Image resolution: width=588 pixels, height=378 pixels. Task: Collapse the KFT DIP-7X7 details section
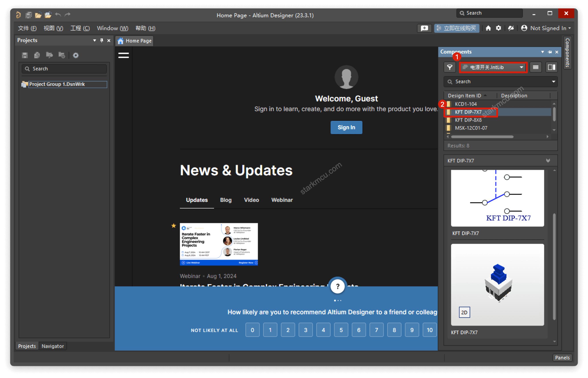pos(548,160)
